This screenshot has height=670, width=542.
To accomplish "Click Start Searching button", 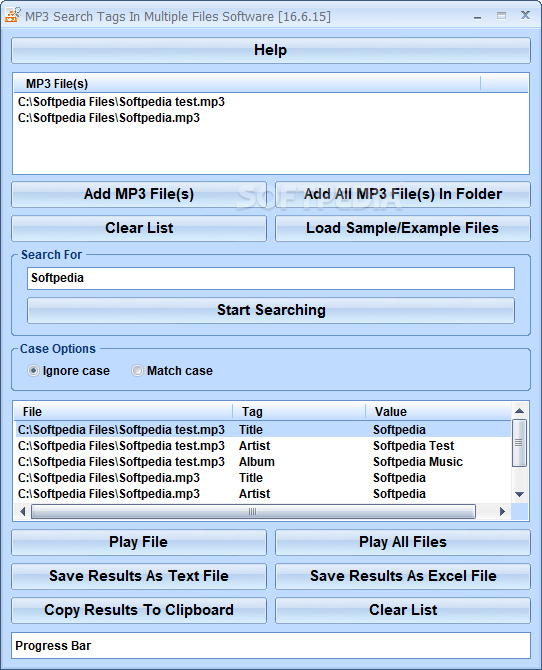I will 271,310.
